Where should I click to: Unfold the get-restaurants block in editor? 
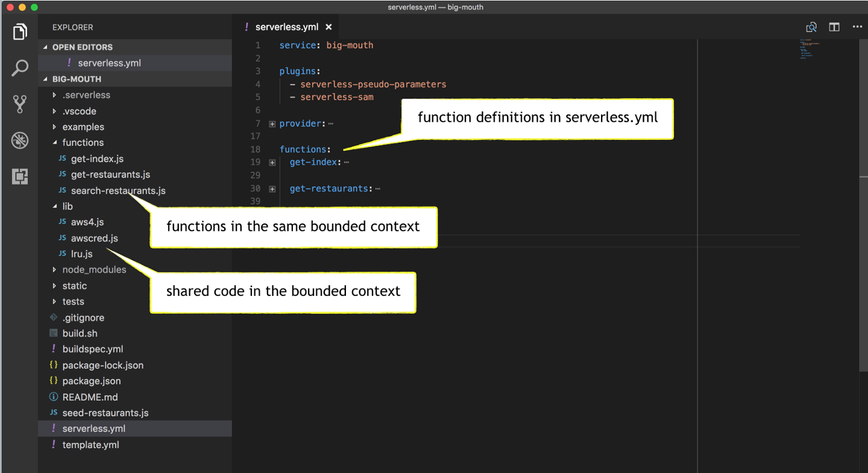pos(272,189)
